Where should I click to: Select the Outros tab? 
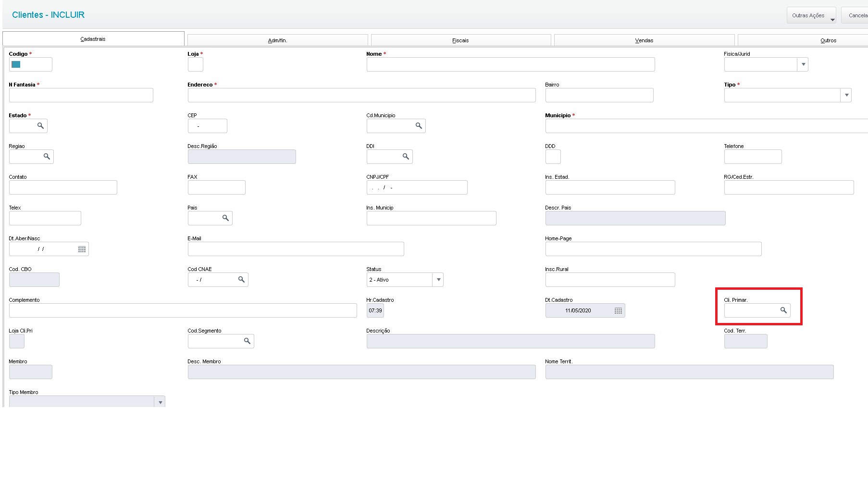click(803, 40)
